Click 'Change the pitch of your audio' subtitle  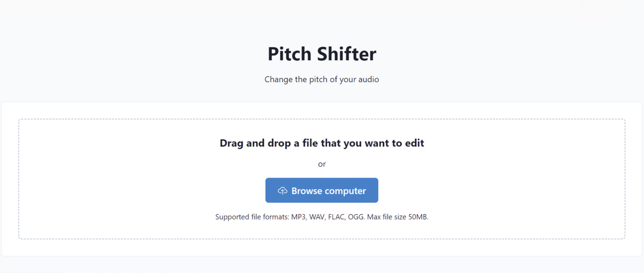click(321, 79)
